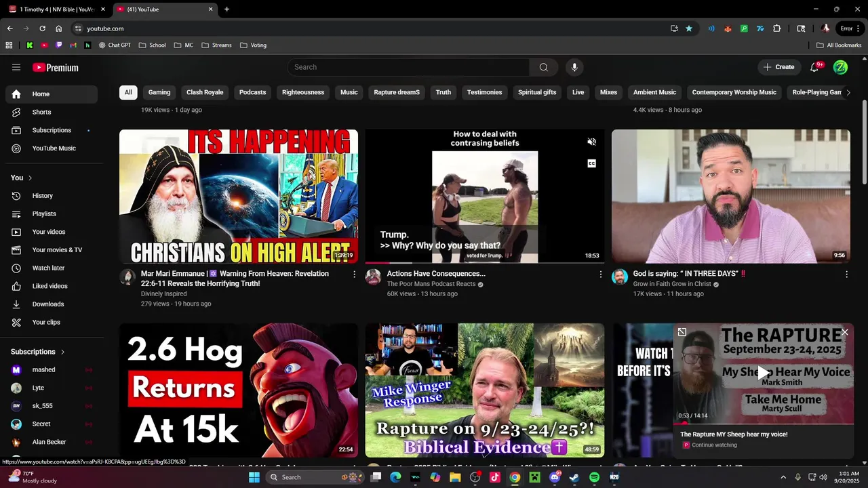Image resolution: width=868 pixels, height=488 pixels.
Task: Open the green account avatar menu
Action: [840, 67]
